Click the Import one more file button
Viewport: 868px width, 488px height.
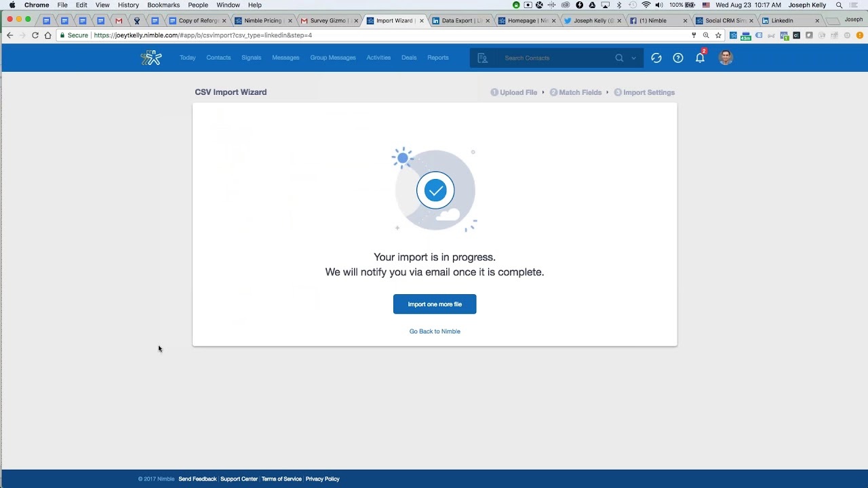tap(435, 304)
